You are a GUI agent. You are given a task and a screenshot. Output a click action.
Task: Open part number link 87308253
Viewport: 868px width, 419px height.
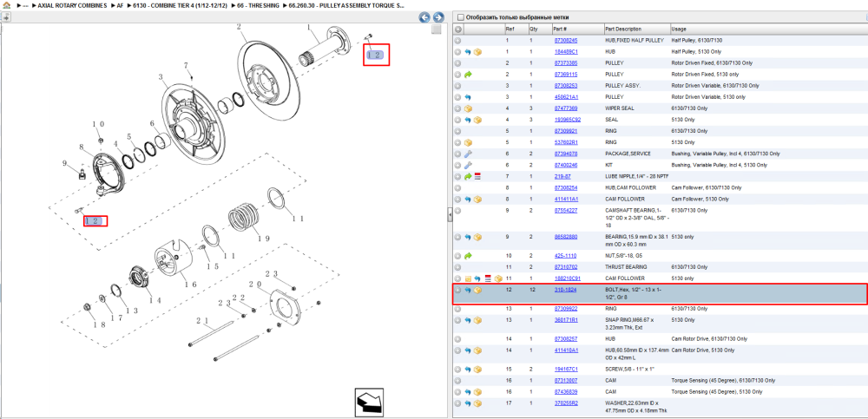566,86
